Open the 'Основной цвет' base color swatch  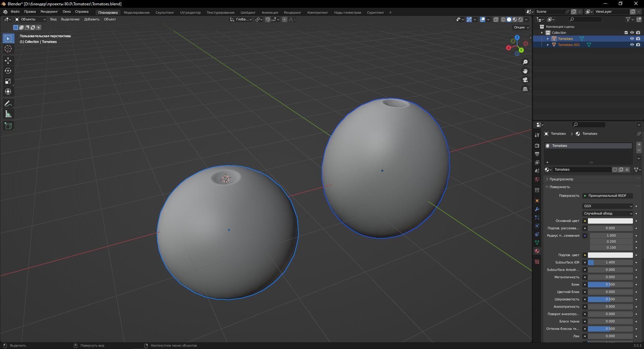point(610,221)
